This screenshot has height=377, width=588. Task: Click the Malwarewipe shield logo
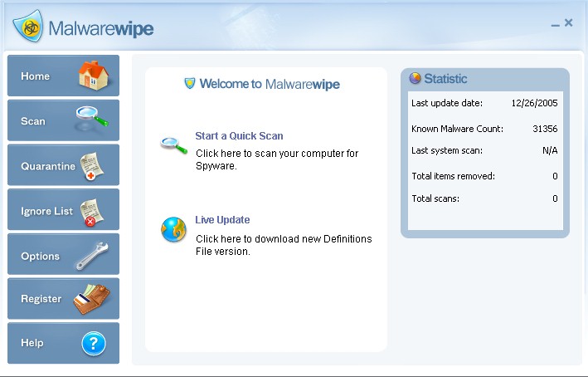[x=27, y=26]
